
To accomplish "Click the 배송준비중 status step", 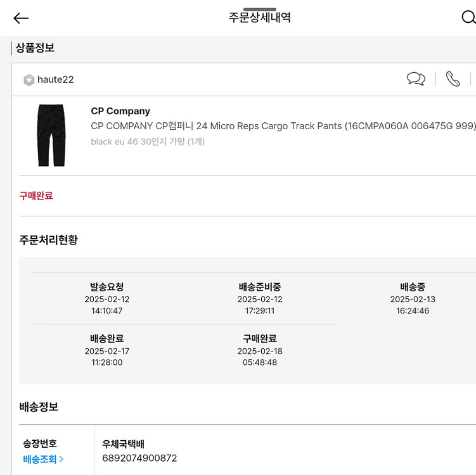I will tap(260, 287).
